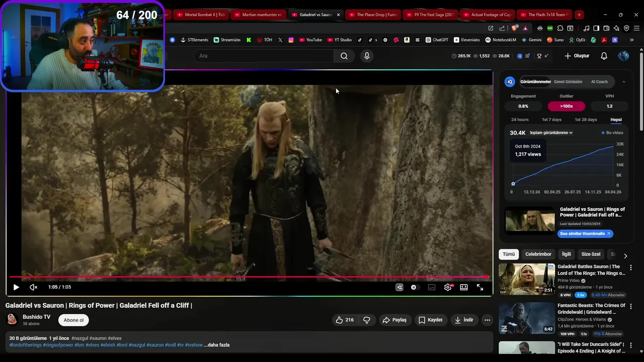
Task: Open the NotebookLM bookmark
Action: [x=501, y=40]
